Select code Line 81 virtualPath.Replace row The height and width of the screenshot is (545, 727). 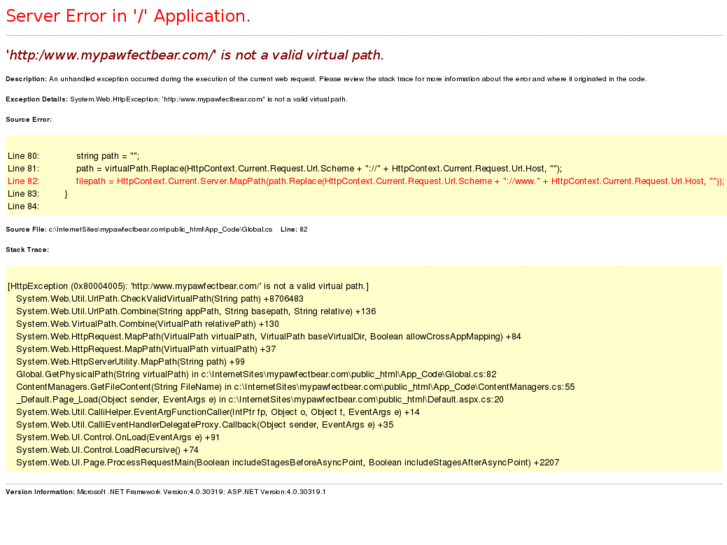click(285, 168)
